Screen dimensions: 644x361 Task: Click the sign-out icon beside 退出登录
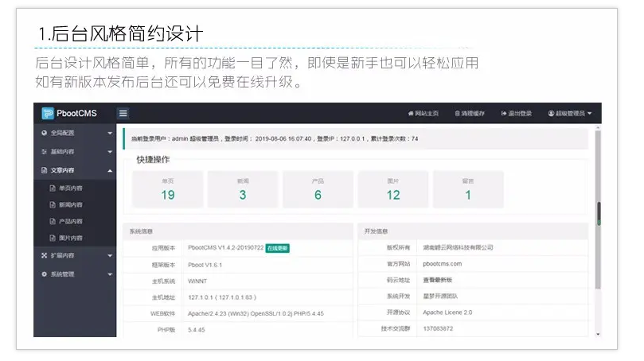click(x=504, y=114)
